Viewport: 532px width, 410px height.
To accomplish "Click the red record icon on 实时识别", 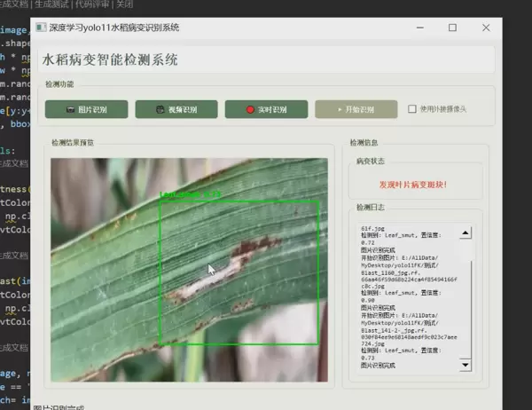I will point(253,110).
